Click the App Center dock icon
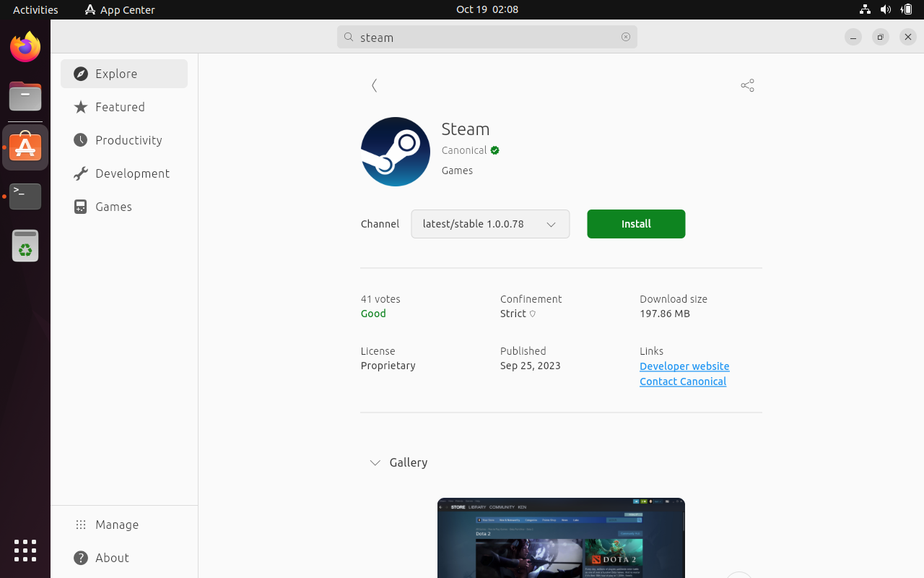This screenshot has height=578, width=924. tap(25, 147)
